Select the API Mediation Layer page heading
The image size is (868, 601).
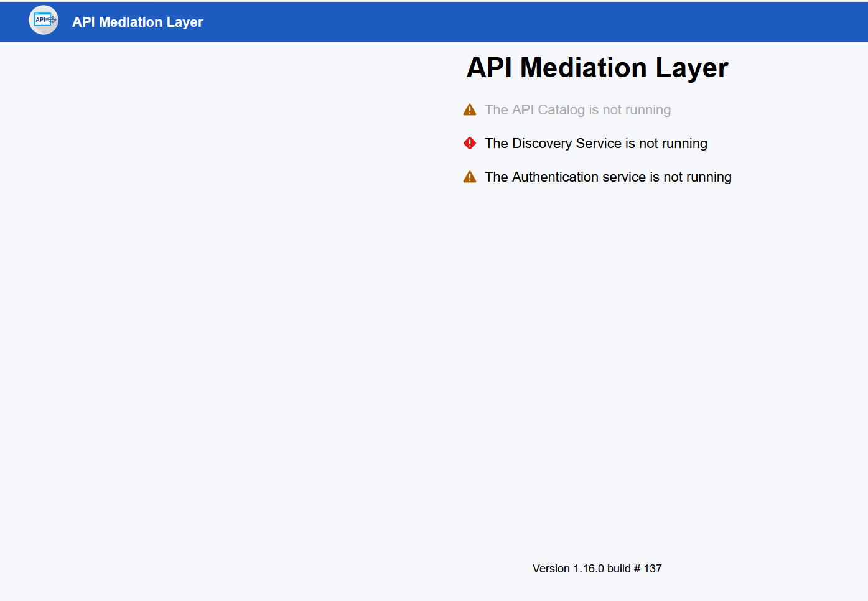(597, 68)
